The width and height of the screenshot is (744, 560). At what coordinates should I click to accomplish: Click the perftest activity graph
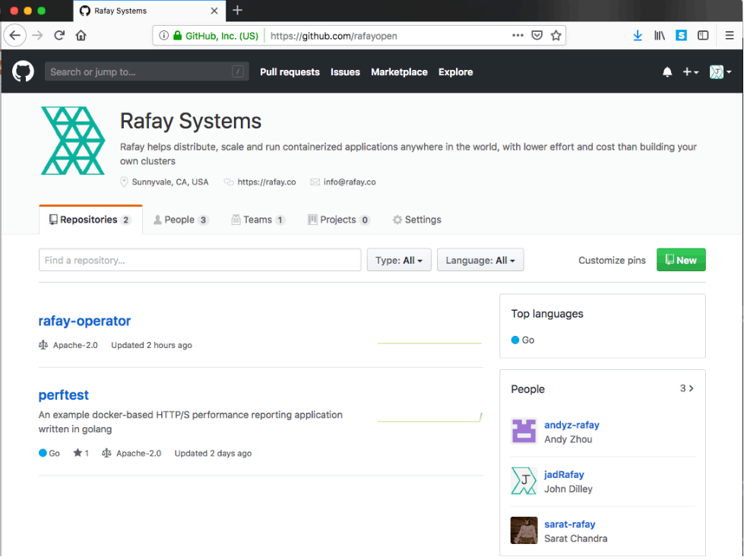[x=429, y=417]
